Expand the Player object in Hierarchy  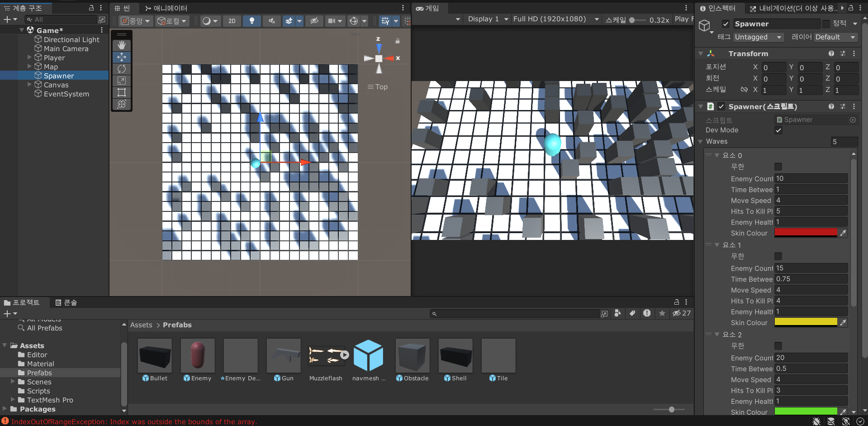tap(29, 57)
